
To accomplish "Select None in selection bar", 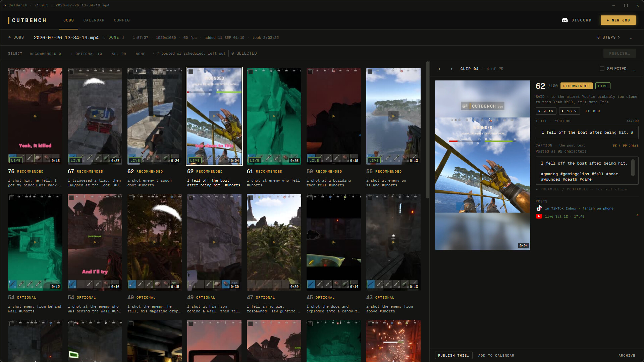I will click(x=141, y=54).
